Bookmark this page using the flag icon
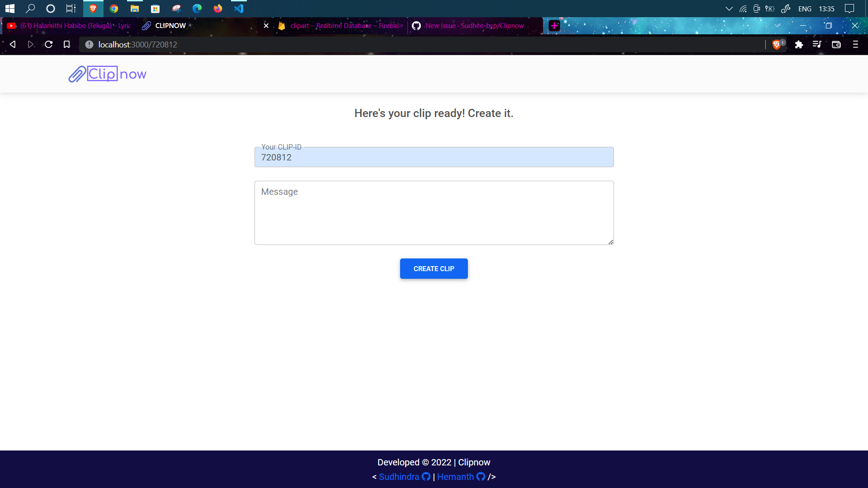The width and height of the screenshot is (868, 488). [x=67, y=44]
